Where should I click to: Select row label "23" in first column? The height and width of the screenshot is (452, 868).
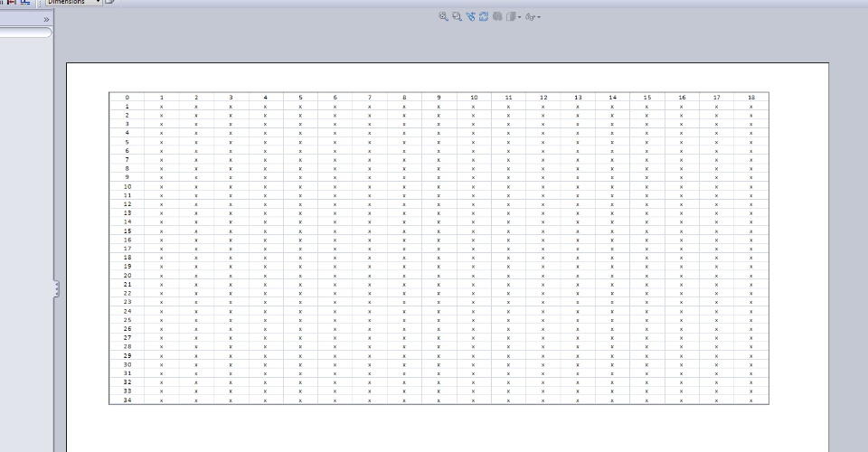[127, 302]
